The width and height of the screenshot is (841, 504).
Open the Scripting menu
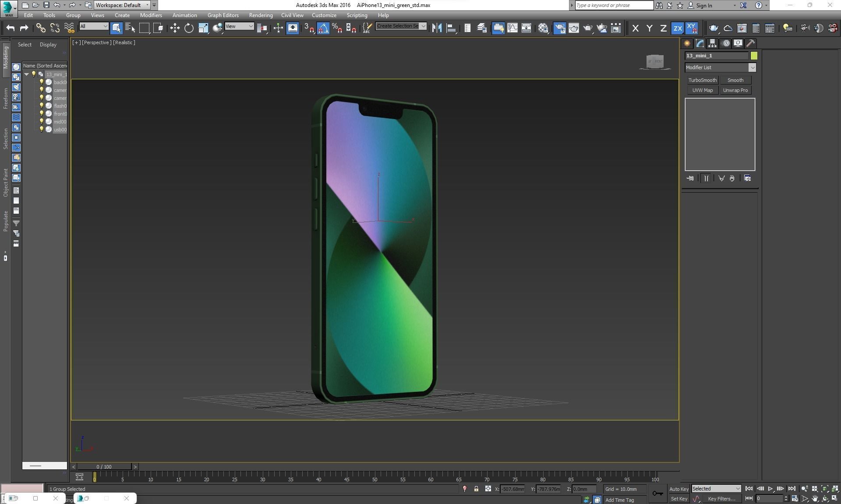pos(357,15)
